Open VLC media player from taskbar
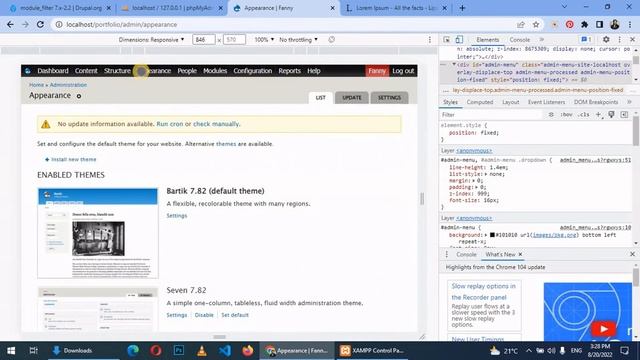This screenshot has height=360, width=640. pyautogui.click(x=201, y=351)
